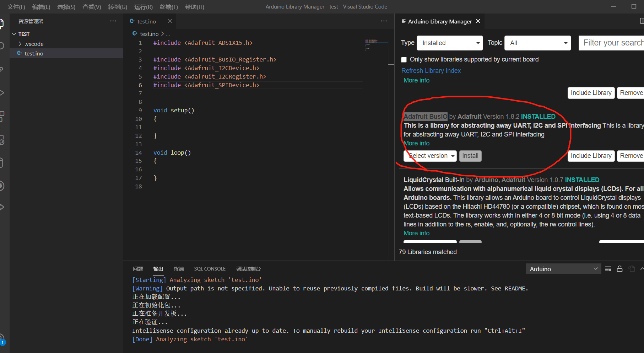Viewport: 644px width, 353px height.
Task: Open the Source Control view
Action: click(x=2, y=68)
